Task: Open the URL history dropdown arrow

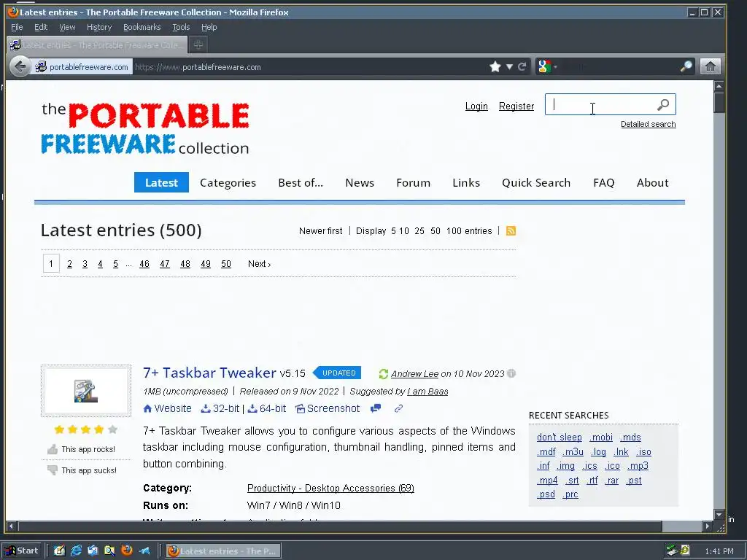Action: click(509, 66)
